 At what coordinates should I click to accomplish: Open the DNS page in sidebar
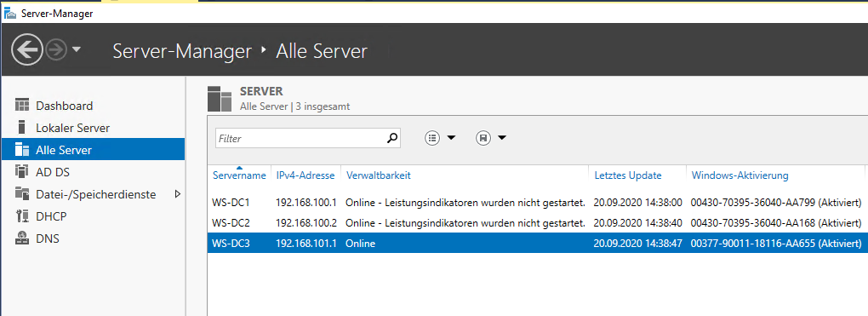pos(93,238)
